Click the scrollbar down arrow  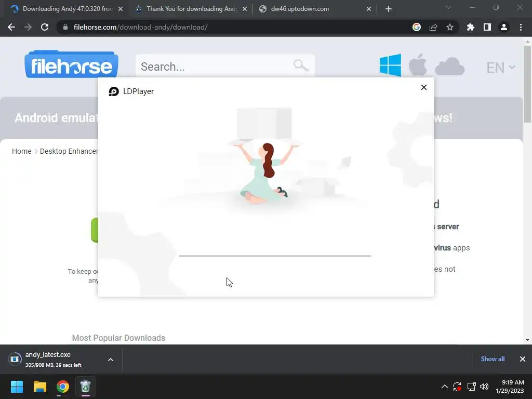(527, 340)
